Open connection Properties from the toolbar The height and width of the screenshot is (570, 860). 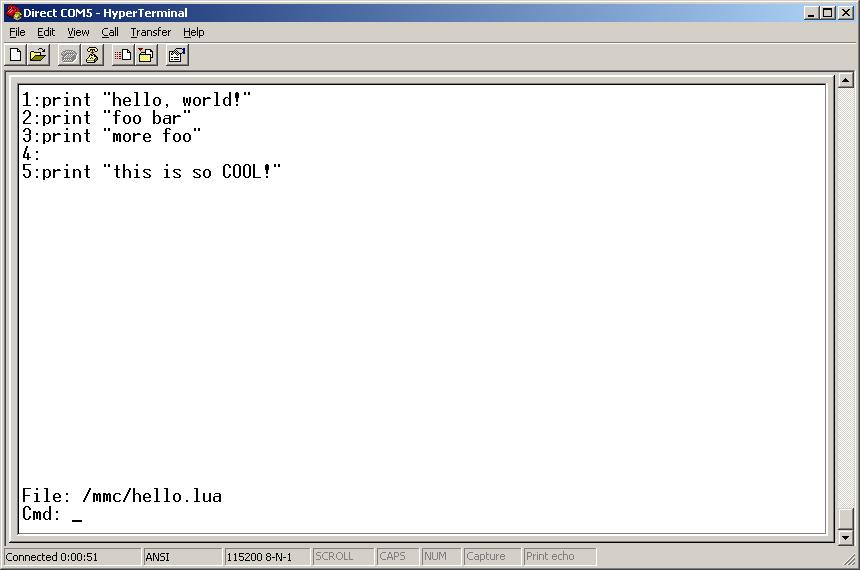click(177, 56)
